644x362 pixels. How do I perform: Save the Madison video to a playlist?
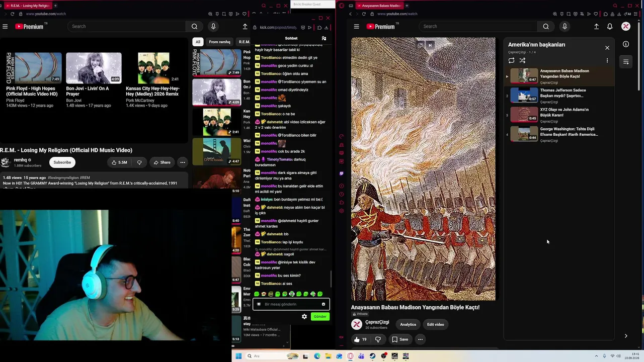pos(400,339)
